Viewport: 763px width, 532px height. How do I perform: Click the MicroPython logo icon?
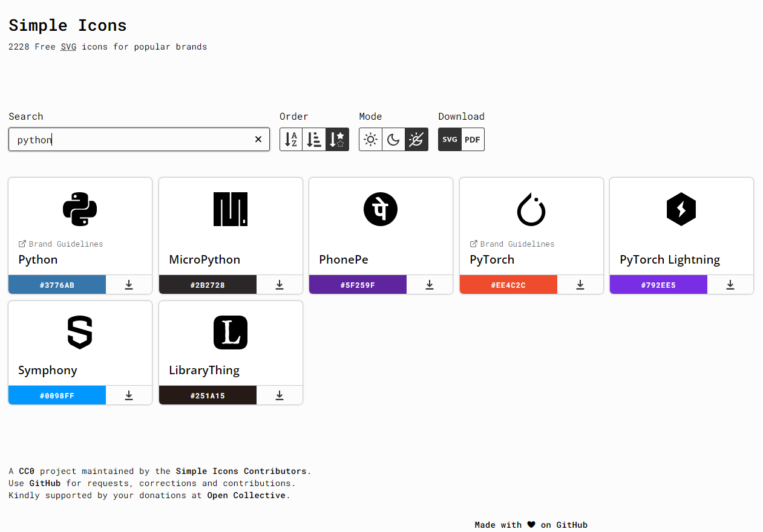[x=231, y=209]
